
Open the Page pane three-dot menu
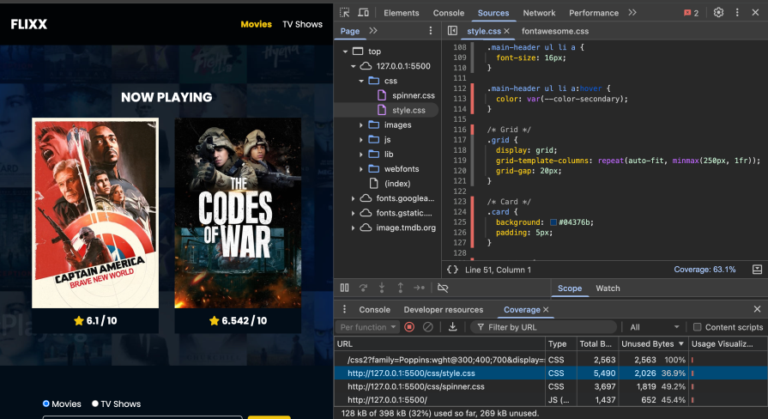[x=431, y=31]
